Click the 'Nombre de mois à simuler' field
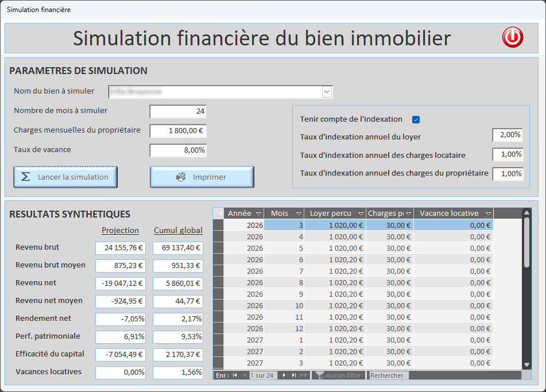Screen dimensions: 546x392 178,111
